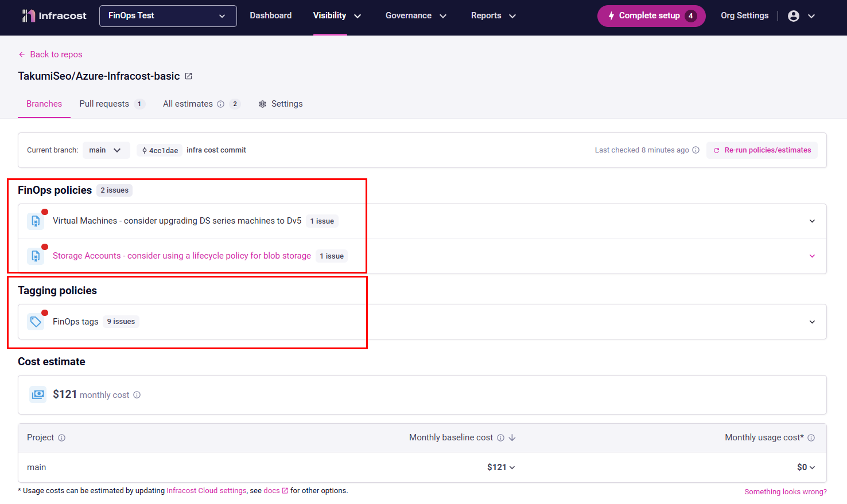Sort by Monthly baseline cost arrow
Screen dimensions: 847x504
[512, 438]
